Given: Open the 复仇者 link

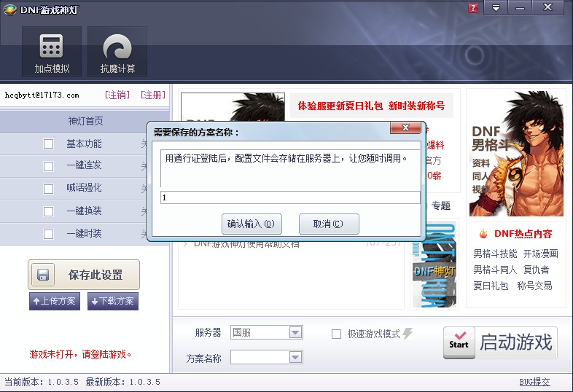Looking at the screenshot, I should point(536,270).
